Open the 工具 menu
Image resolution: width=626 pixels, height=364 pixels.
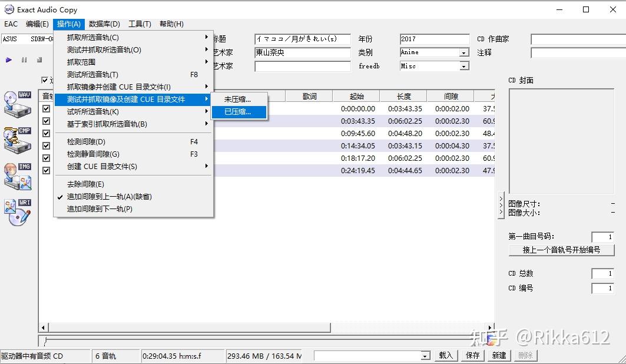click(x=139, y=24)
